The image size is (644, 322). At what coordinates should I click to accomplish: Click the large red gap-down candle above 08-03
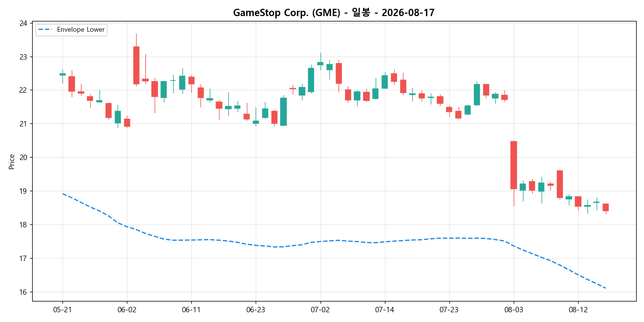tap(513, 165)
